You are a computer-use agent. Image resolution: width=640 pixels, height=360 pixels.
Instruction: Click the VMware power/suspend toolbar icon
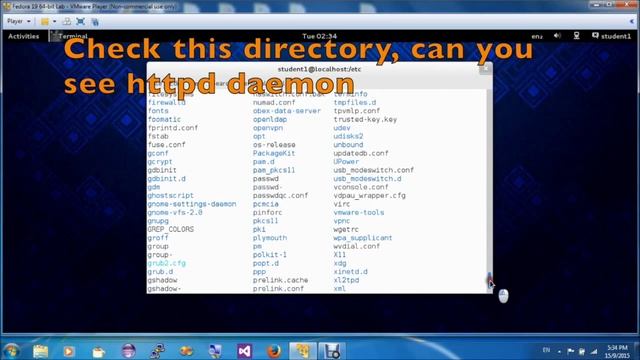tap(44, 21)
